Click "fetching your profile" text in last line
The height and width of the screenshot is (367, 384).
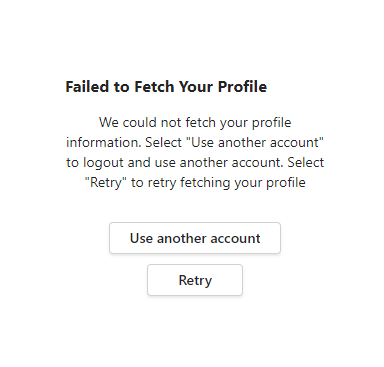pos(243,183)
